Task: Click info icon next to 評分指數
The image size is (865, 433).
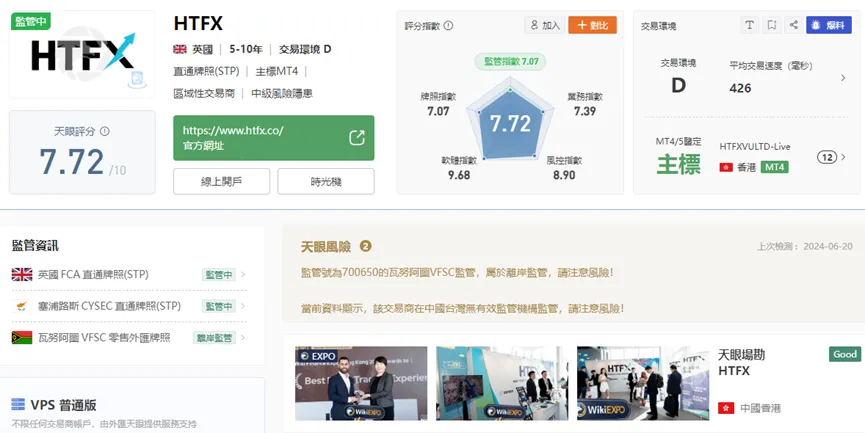Action: pos(448,25)
